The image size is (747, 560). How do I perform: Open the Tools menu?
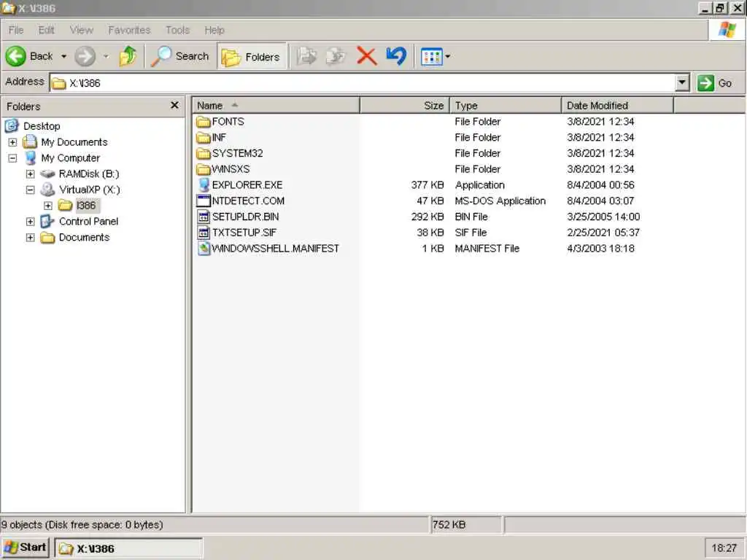[x=178, y=30]
